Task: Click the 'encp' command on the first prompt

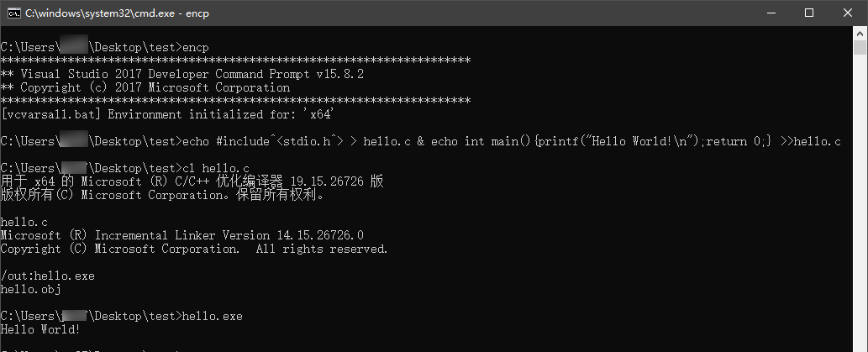Action: [x=195, y=47]
